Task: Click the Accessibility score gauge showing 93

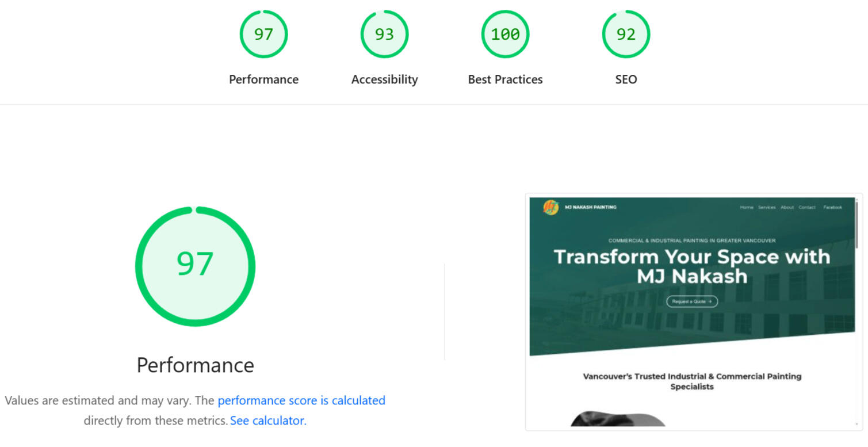Action: (x=384, y=35)
